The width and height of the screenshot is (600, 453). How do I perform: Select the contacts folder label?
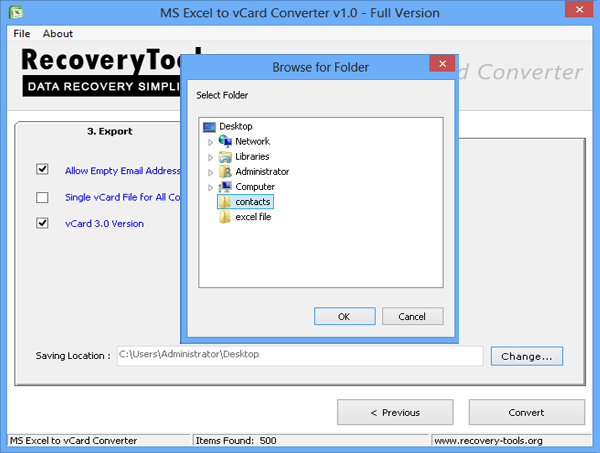253,202
